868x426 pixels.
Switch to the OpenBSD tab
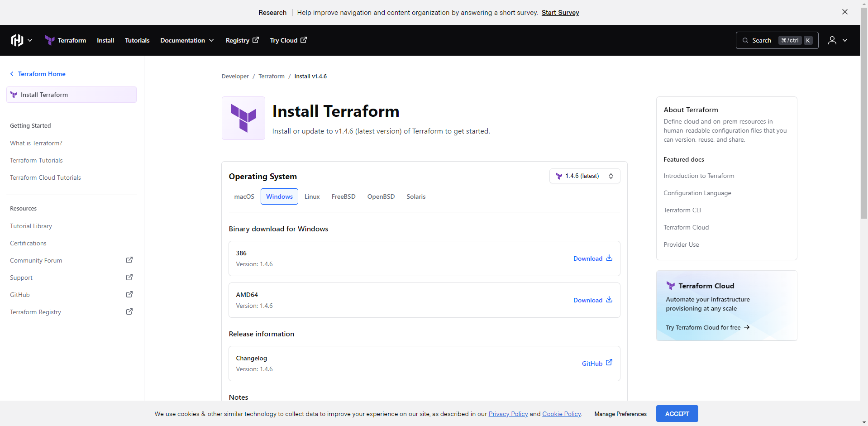[381, 196]
